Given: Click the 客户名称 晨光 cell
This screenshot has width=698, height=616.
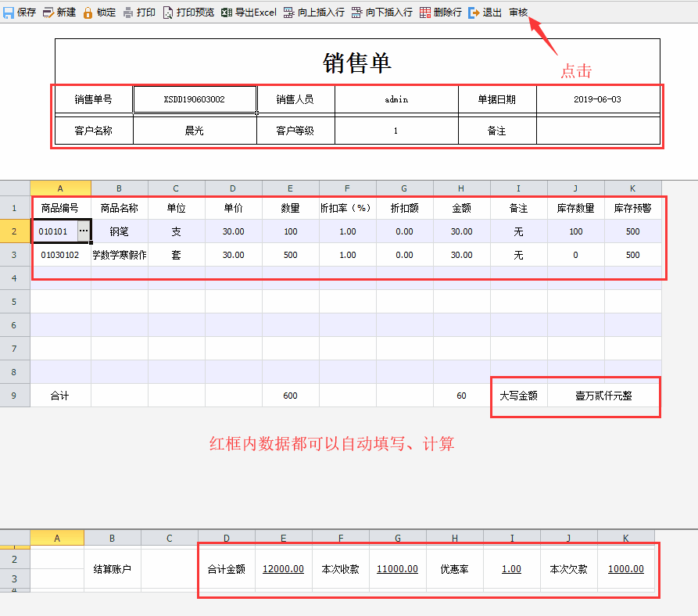Looking at the screenshot, I should [x=195, y=130].
